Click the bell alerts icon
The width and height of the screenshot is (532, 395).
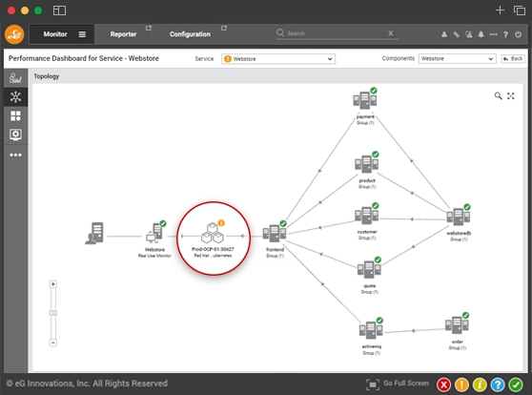(481, 34)
